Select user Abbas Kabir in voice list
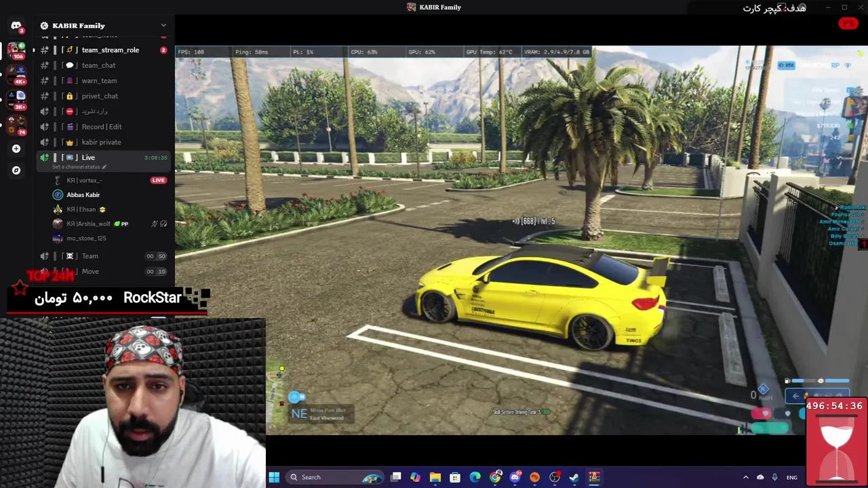This screenshot has height=488, width=868. coord(83,195)
